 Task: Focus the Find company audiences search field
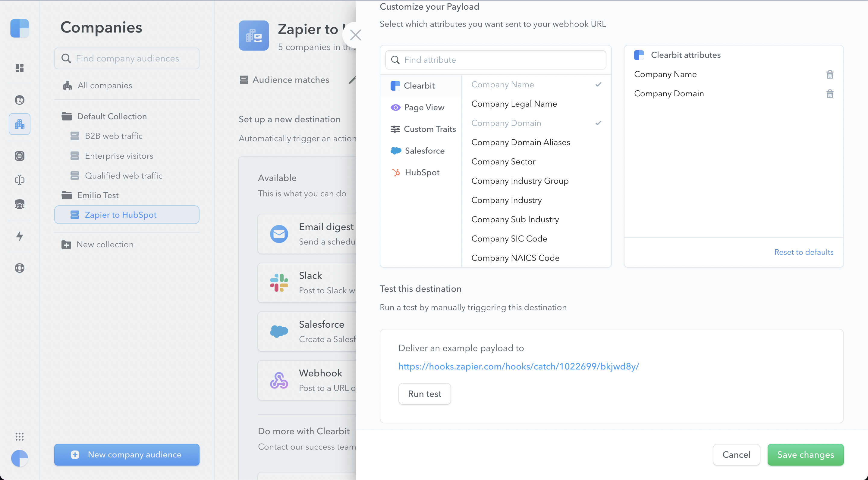coord(127,58)
